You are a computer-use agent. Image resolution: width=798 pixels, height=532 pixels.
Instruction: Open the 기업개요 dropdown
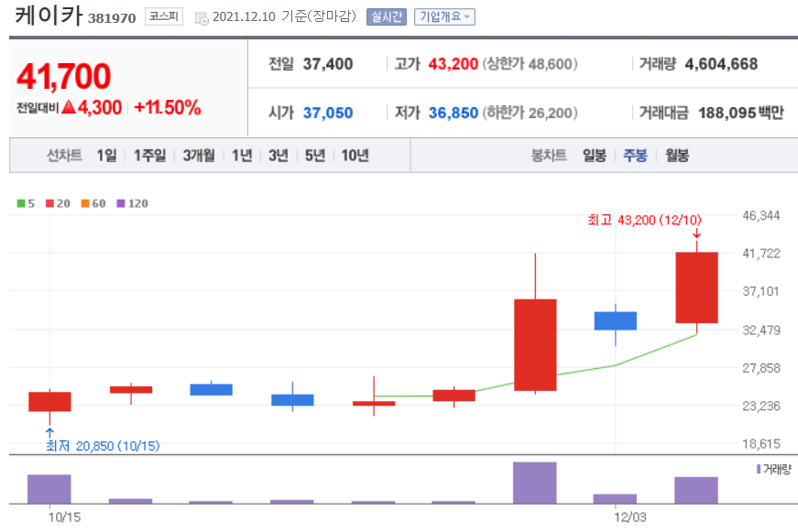(444, 16)
